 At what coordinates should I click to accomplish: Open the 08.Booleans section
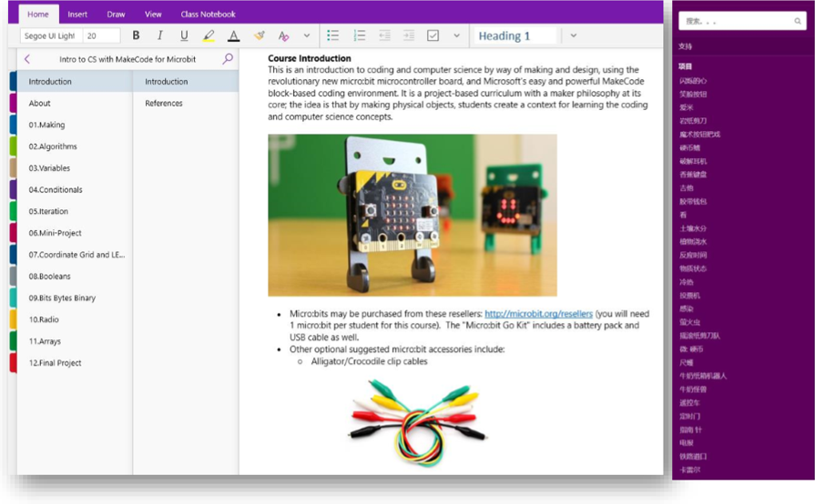[x=75, y=277]
